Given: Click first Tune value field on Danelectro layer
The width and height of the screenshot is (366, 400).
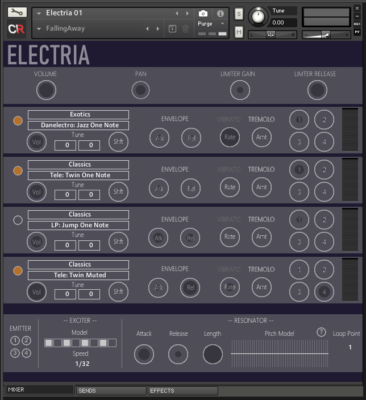Looking at the screenshot, I should coord(65,145).
